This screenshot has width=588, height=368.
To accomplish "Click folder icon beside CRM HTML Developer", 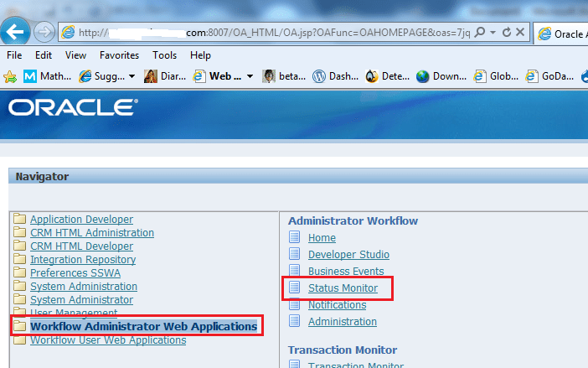I will pos(19,246).
